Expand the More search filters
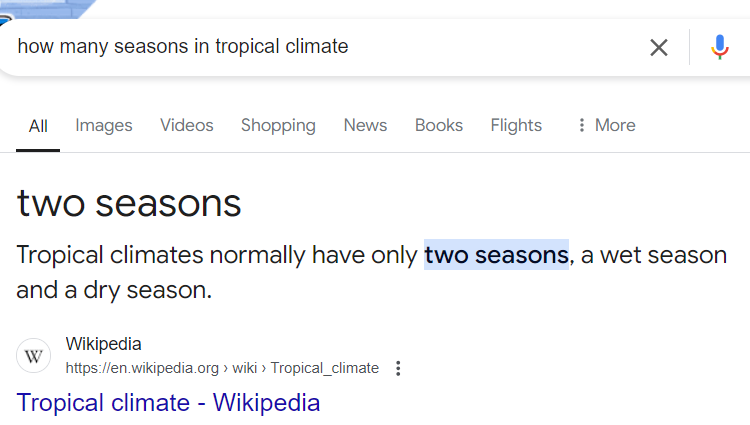The image size is (750, 425). pos(606,125)
